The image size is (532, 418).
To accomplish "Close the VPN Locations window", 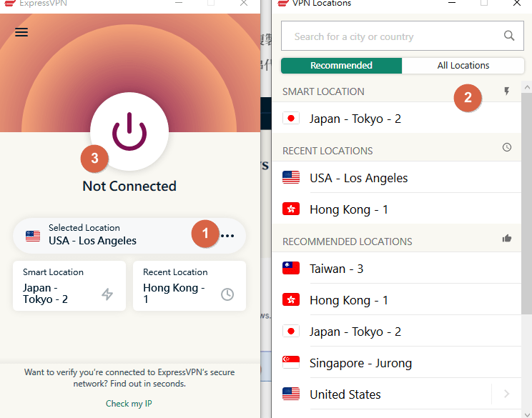I will (517, 3).
